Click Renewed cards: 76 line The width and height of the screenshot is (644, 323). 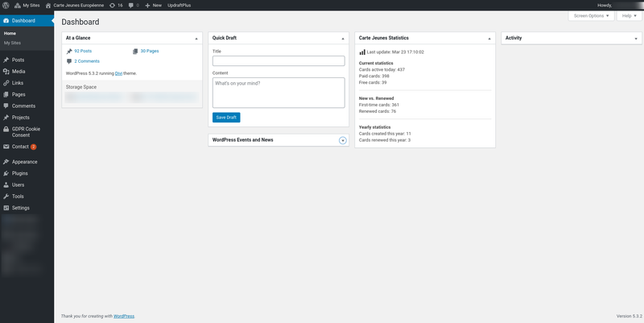pyautogui.click(x=378, y=111)
